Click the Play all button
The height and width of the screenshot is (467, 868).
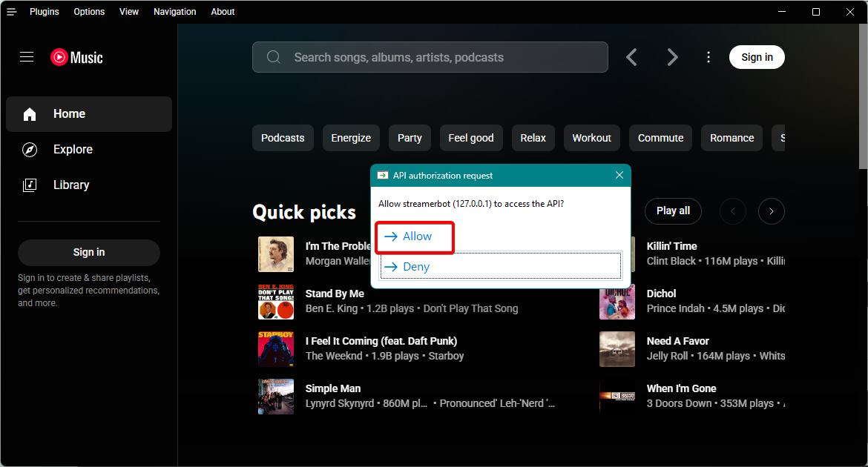[673, 211]
